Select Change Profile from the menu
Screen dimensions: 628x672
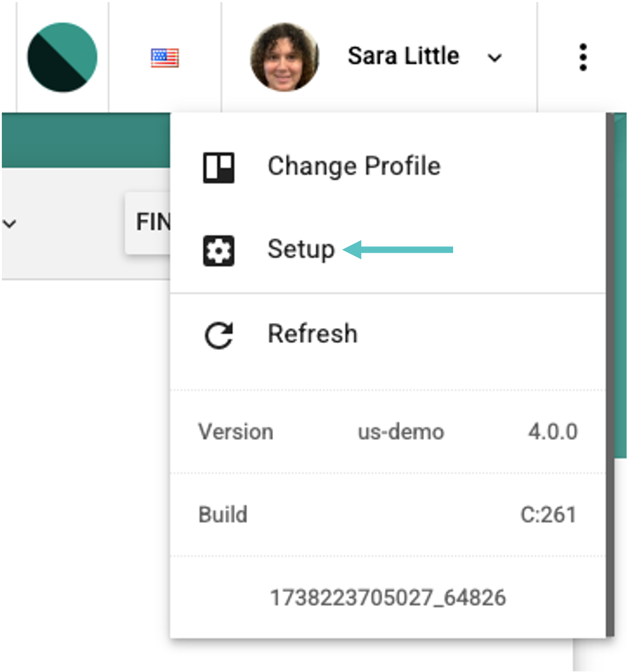pos(388,167)
